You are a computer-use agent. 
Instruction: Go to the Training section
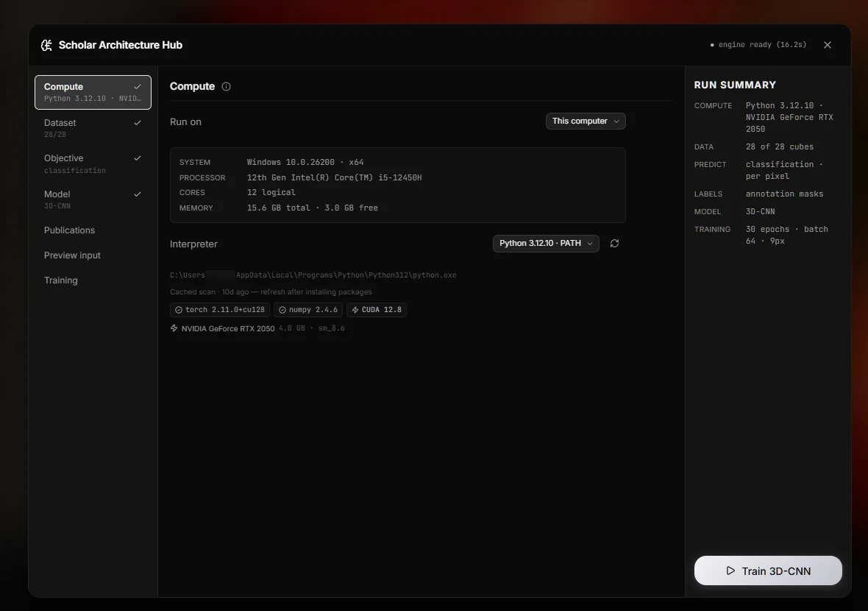pyautogui.click(x=93, y=280)
